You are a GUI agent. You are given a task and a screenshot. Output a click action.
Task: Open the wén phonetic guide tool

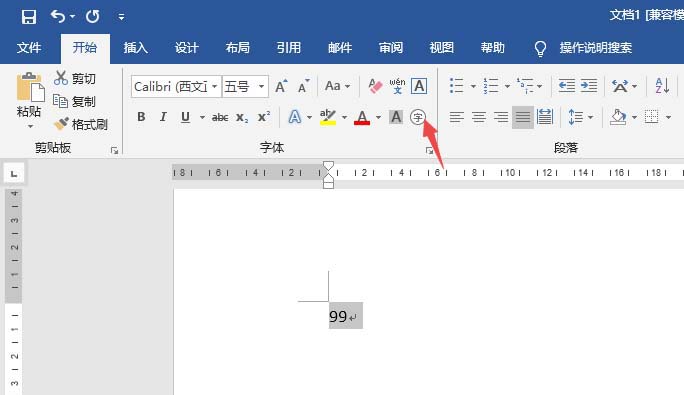[x=397, y=86]
